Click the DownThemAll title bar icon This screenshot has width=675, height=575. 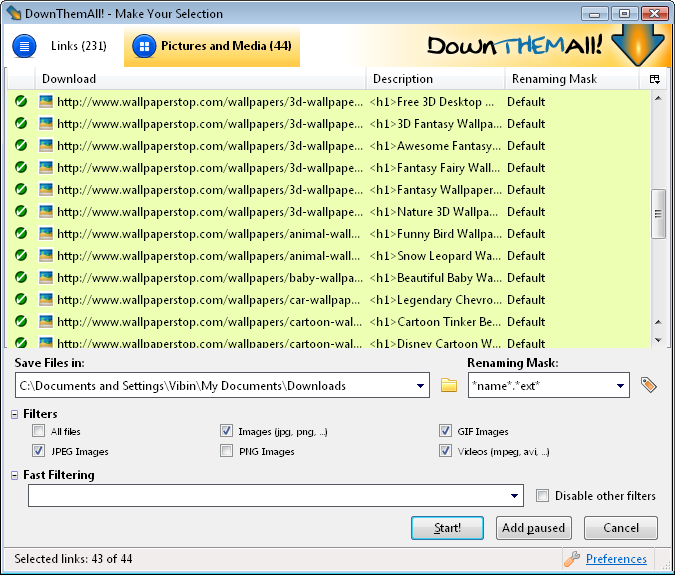pyautogui.click(x=13, y=13)
